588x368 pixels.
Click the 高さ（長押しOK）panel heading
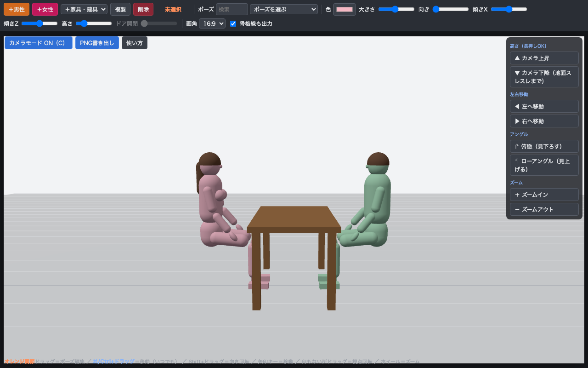tap(528, 46)
